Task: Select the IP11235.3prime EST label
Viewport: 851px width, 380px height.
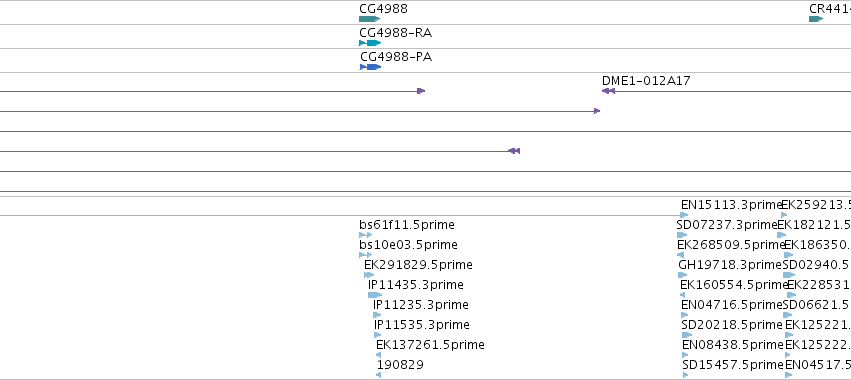Action: pos(421,305)
